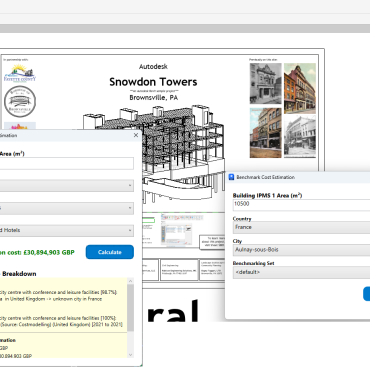Click the colored corner building photo bottom left
Screen dimensions: 370x370
pos(266,133)
